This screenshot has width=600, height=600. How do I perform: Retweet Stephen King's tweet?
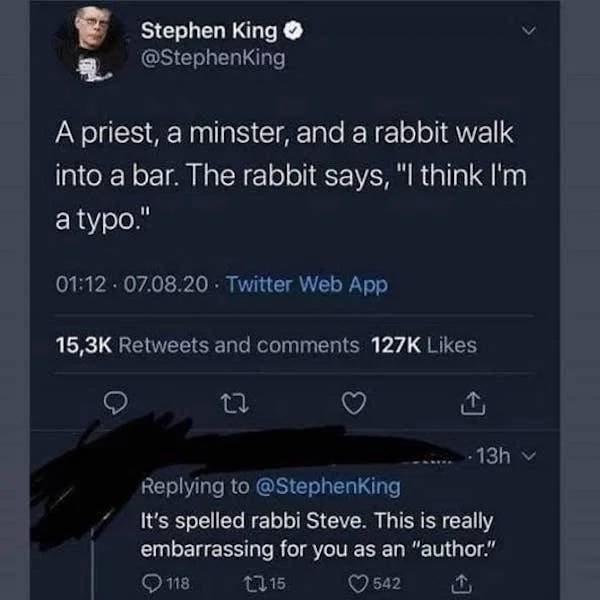pyautogui.click(x=235, y=404)
